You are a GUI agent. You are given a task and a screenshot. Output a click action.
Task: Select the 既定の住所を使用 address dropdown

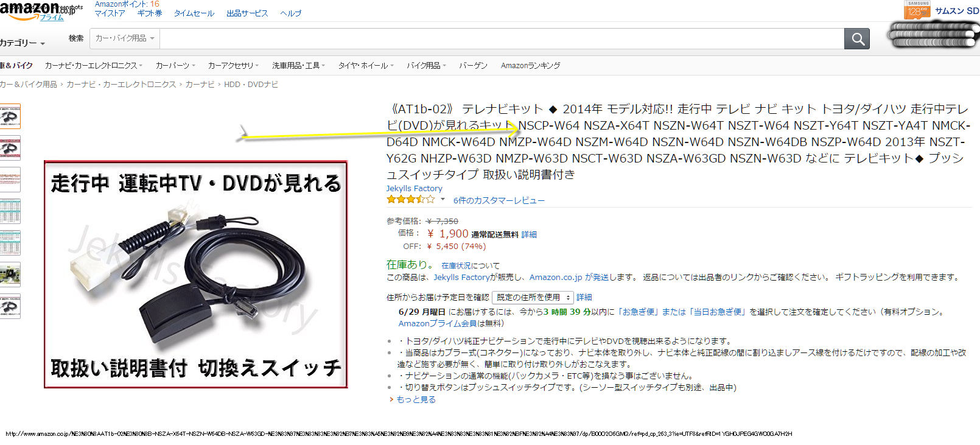(533, 297)
